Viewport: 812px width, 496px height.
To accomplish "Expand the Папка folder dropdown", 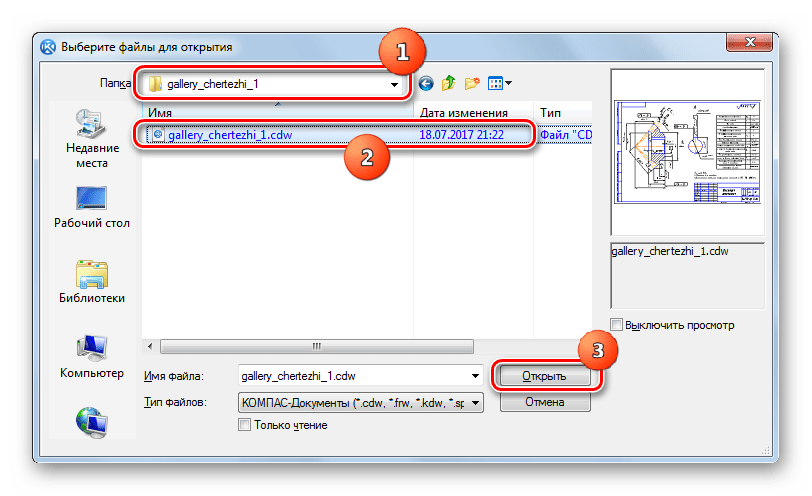I will click(395, 85).
